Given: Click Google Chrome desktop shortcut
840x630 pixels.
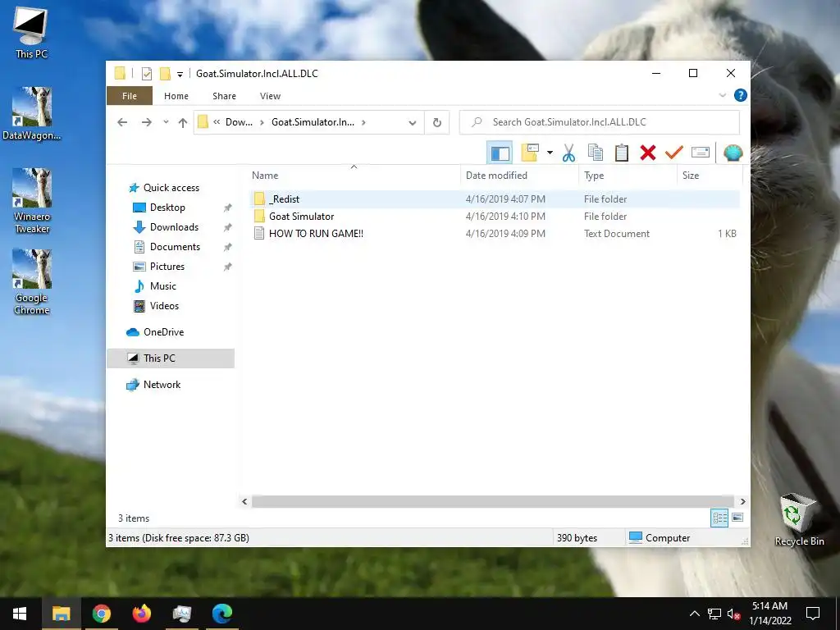Looking at the screenshot, I should [x=32, y=282].
